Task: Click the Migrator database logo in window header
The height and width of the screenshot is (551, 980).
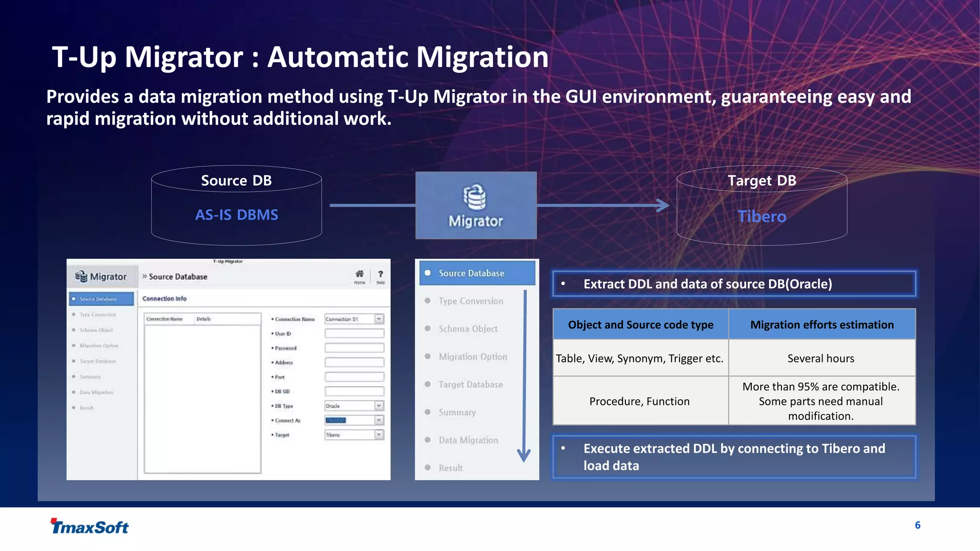Action: click(81, 276)
